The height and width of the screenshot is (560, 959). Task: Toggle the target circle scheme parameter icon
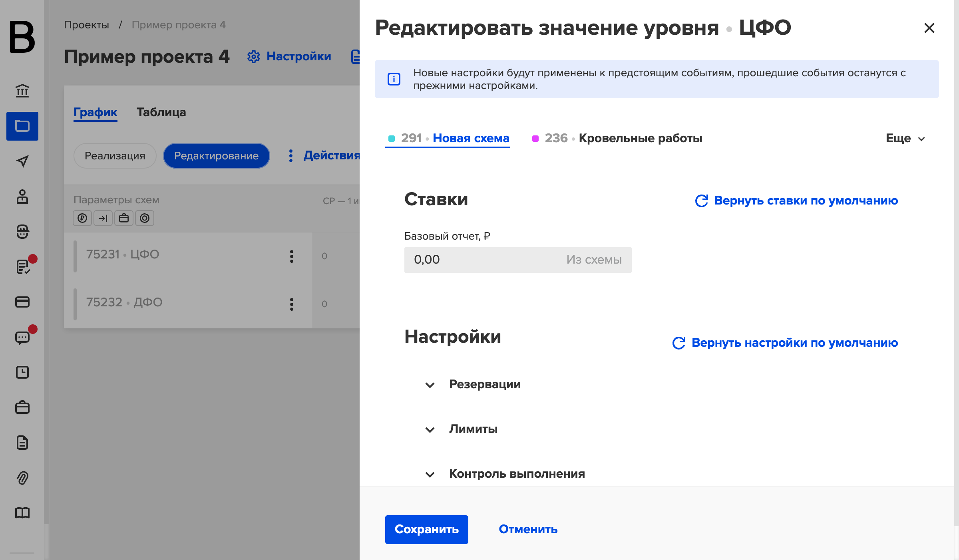(x=145, y=218)
